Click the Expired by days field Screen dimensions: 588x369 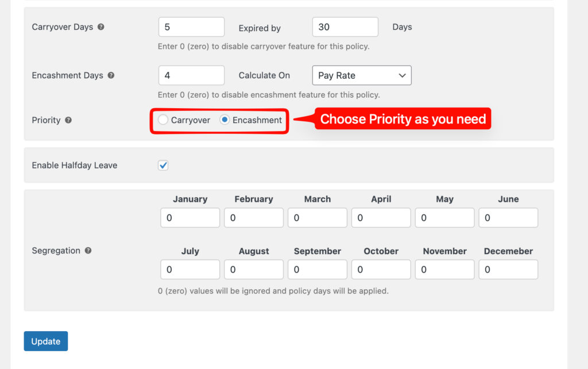pyautogui.click(x=345, y=27)
